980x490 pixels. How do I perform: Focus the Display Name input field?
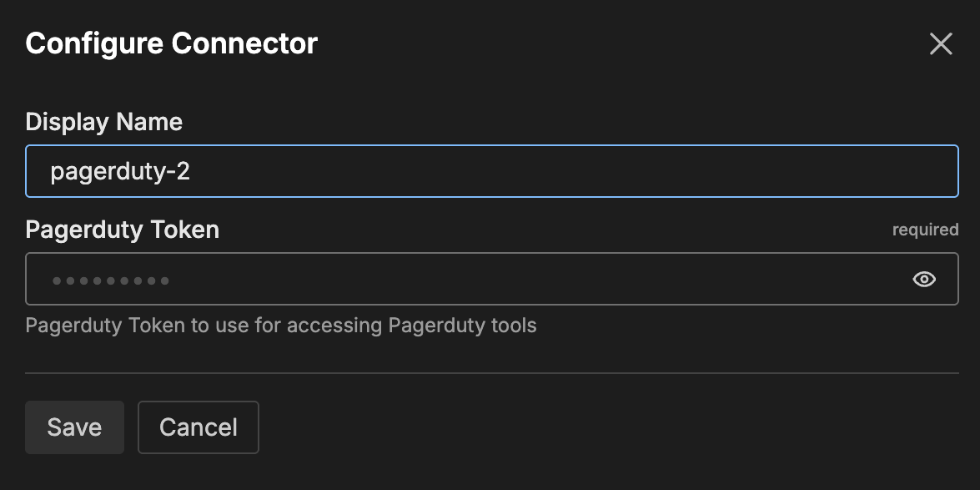click(492, 172)
